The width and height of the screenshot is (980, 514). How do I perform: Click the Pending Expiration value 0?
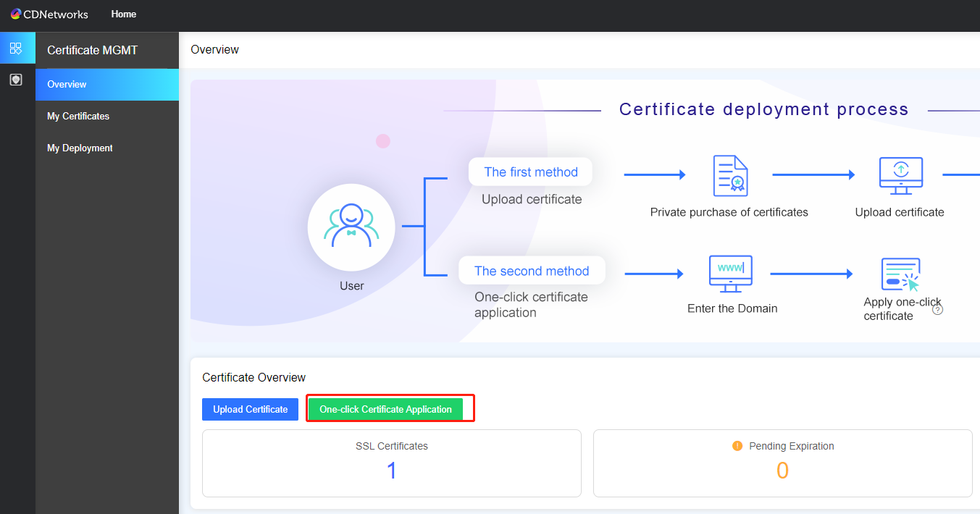pyautogui.click(x=783, y=471)
